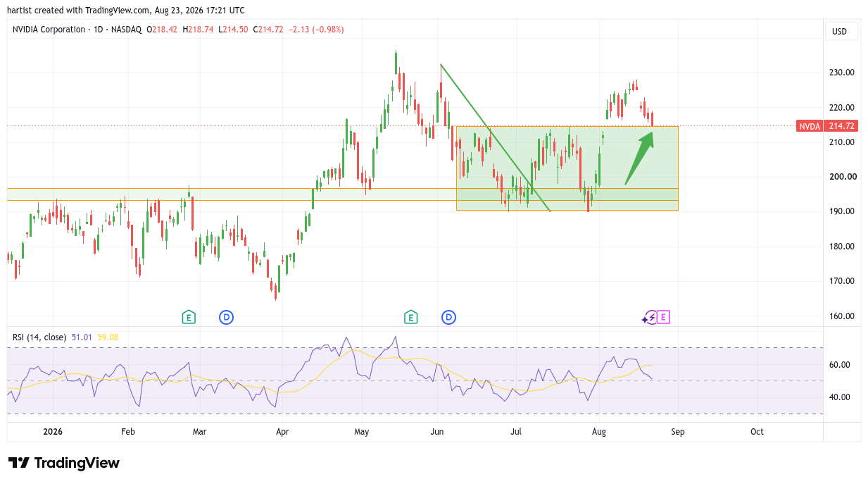Click the Oct label on time axis
868x484 pixels.
point(757,431)
